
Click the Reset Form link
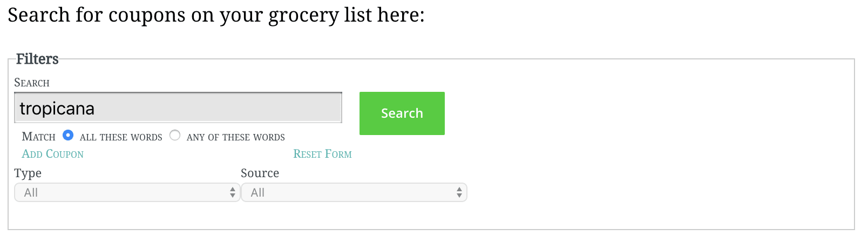[322, 154]
